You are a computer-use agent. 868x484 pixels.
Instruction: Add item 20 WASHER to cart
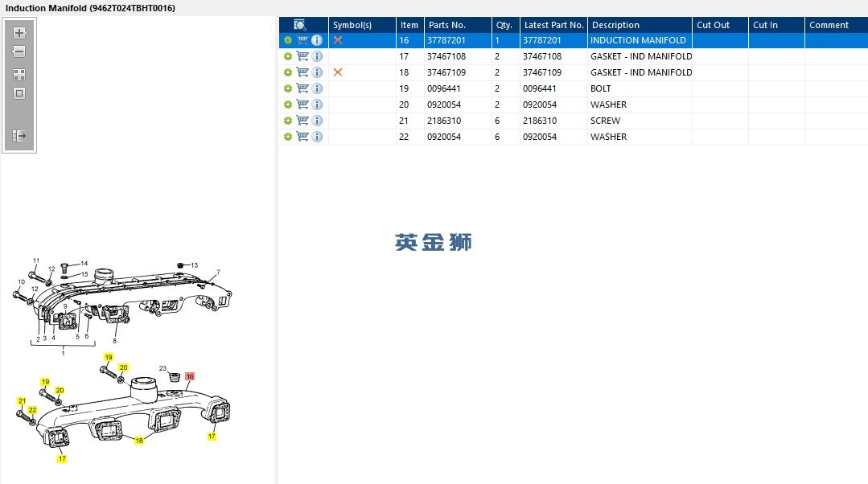(x=302, y=105)
